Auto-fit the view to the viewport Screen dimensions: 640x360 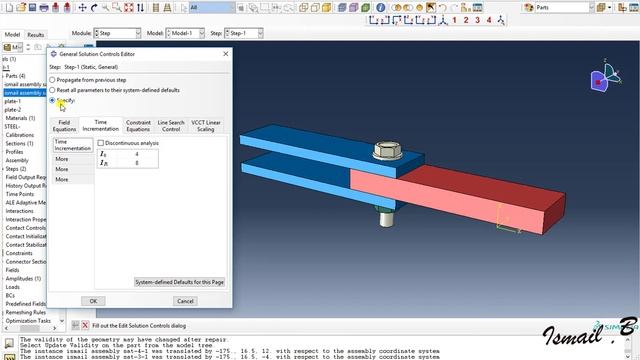[129, 7]
